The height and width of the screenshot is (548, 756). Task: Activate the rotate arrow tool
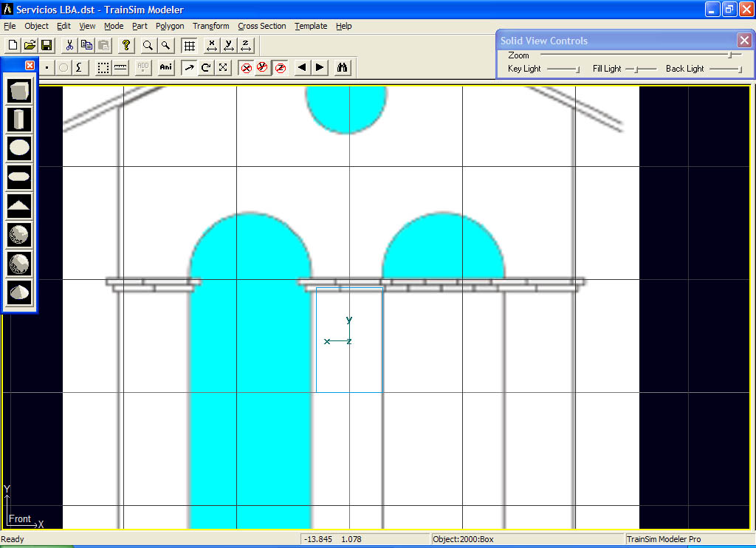click(206, 67)
